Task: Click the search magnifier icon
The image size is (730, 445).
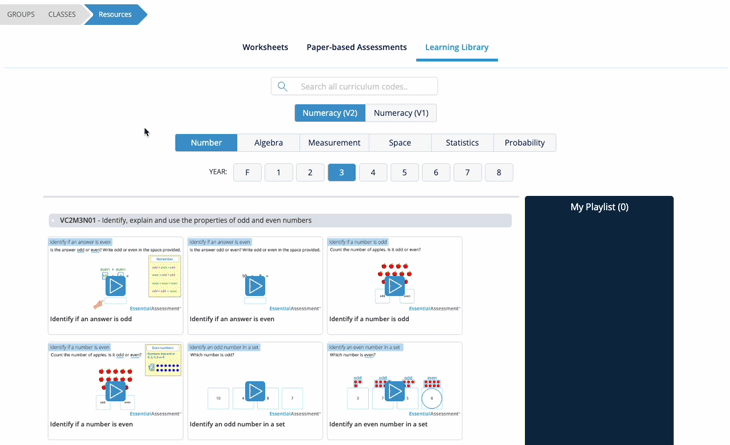Action: (x=282, y=87)
